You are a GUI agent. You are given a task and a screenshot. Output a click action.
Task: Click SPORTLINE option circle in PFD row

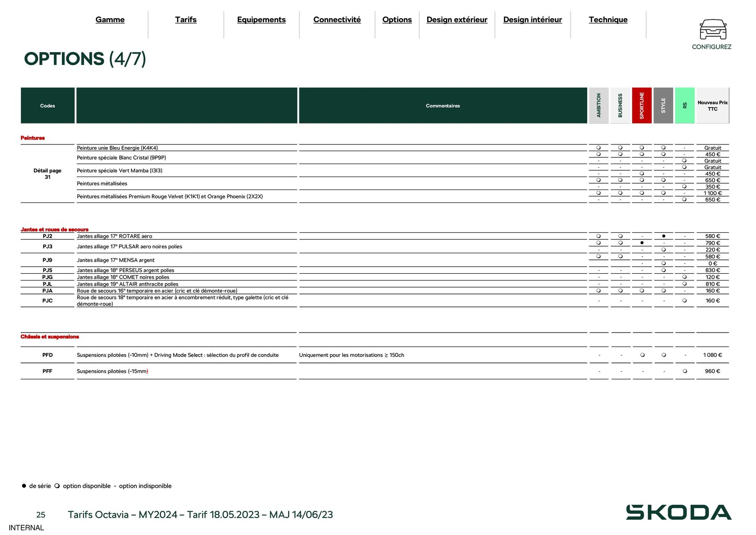pyautogui.click(x=642, y=355)
